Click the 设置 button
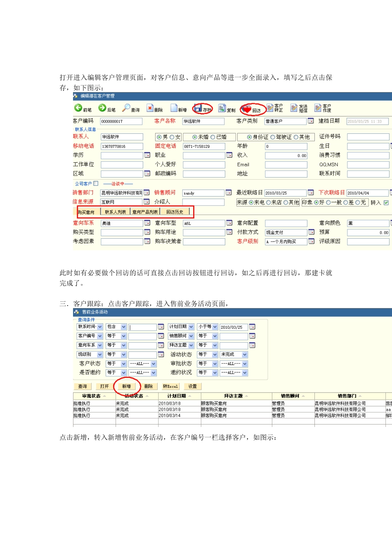This screenshot has height=555, width=392. [193, 387]
